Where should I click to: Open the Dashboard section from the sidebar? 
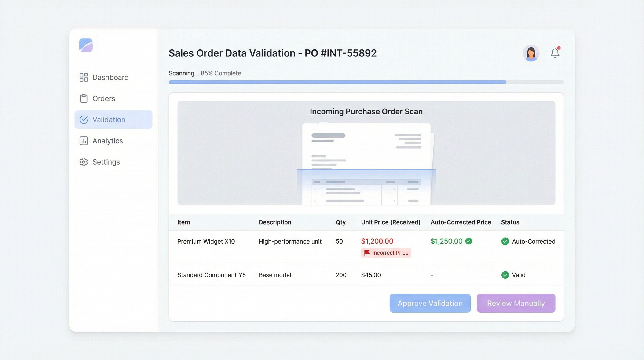(x=110, y=77)
